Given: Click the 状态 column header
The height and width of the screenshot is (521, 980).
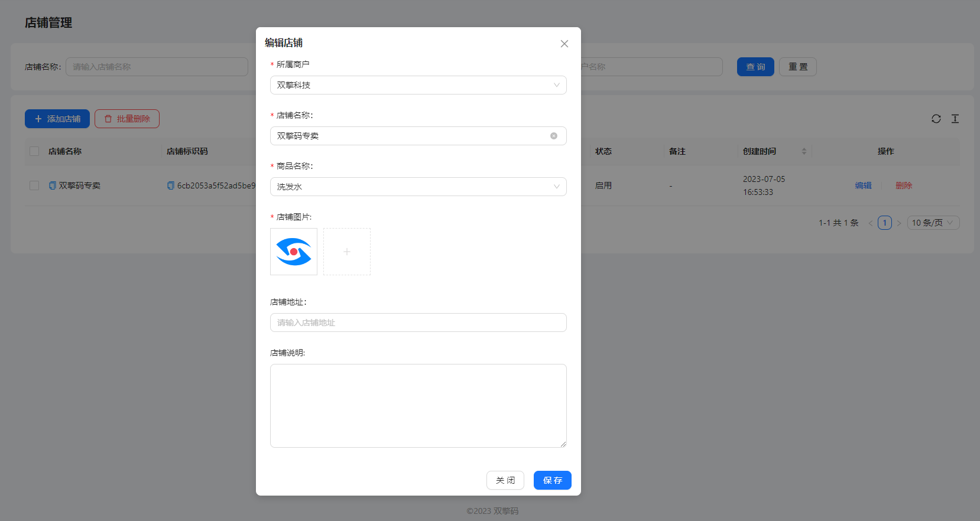Looking at the screenshot, I should [603, 151].
